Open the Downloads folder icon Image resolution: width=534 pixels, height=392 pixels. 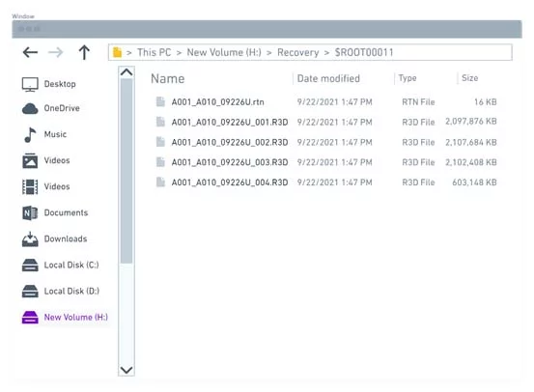(30, 239)
